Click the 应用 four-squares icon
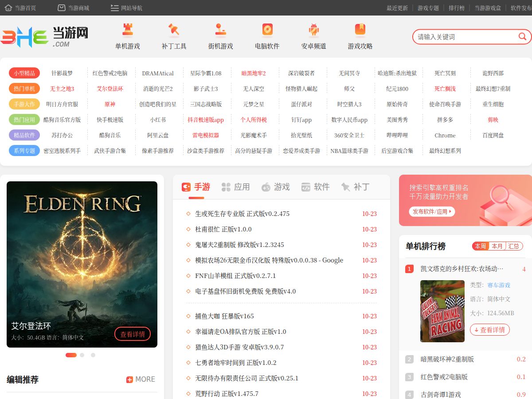The width and height of the screenshot is (532, 399). [x=226, y=187]
